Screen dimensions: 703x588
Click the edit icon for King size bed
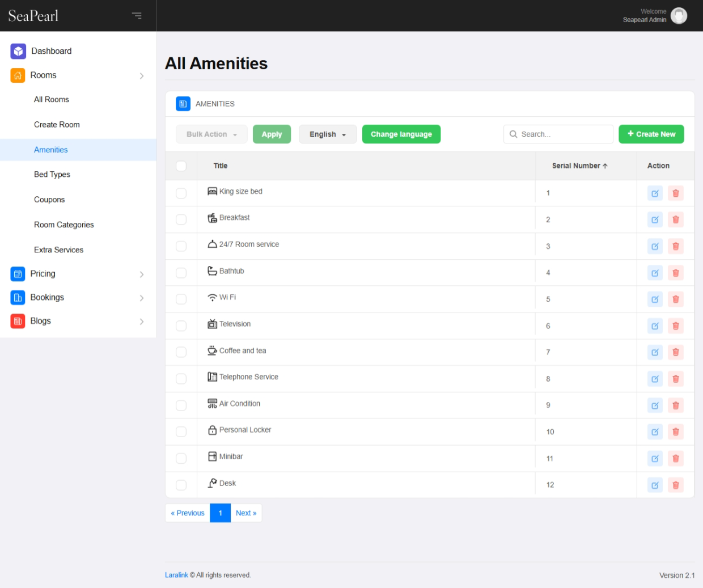tap(655, 193)
